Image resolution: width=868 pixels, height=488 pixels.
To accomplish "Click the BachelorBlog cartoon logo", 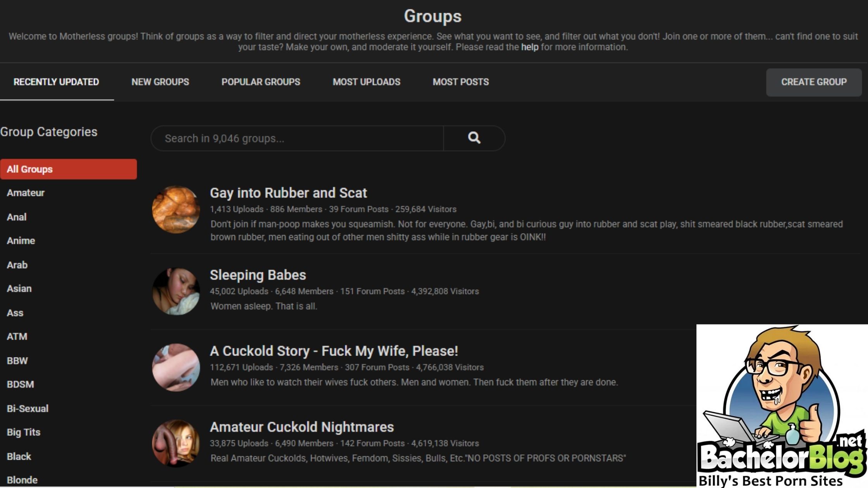I will click(782, 406).
